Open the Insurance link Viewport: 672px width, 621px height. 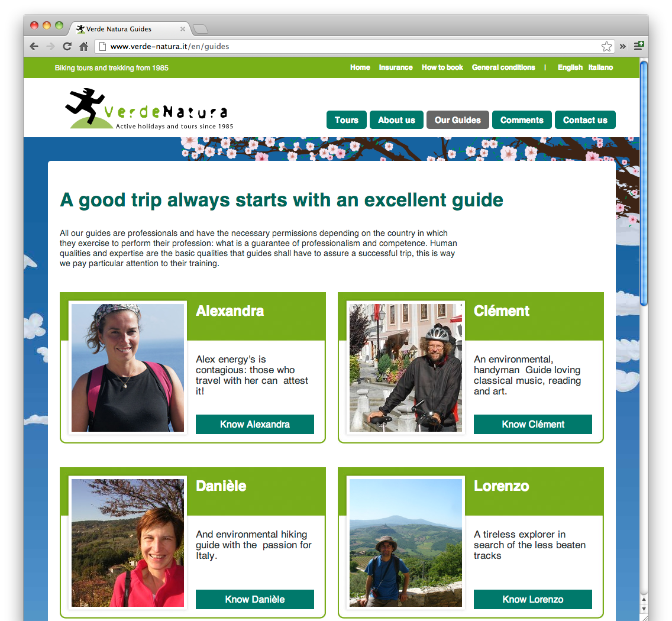(x=396, y=67)
